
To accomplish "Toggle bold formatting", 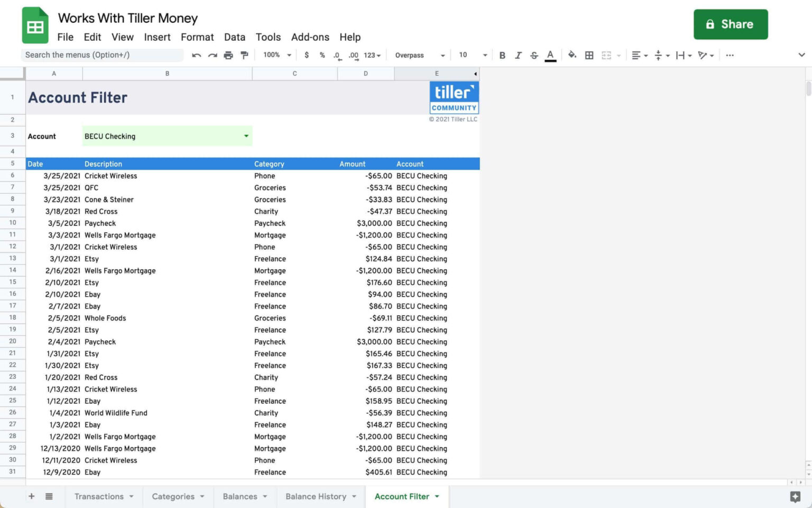I will coord(502,55).
